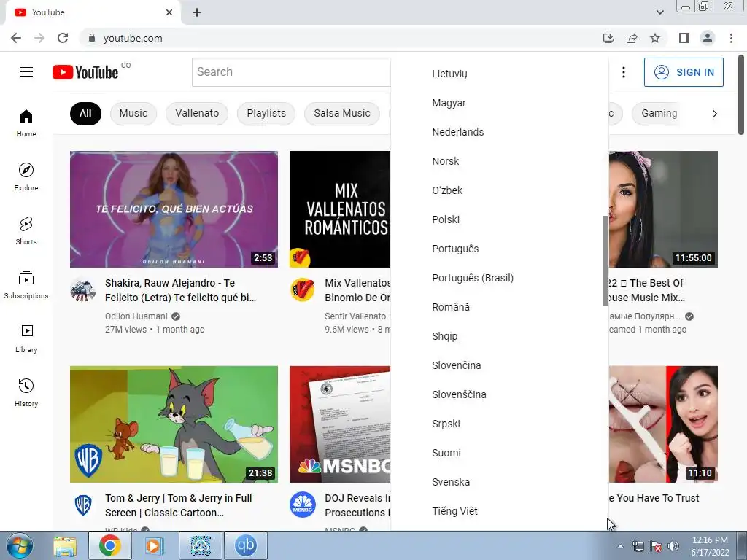This screenshot has width=747, height=560.
Task: Select the All filter chip
Action: 85,113
